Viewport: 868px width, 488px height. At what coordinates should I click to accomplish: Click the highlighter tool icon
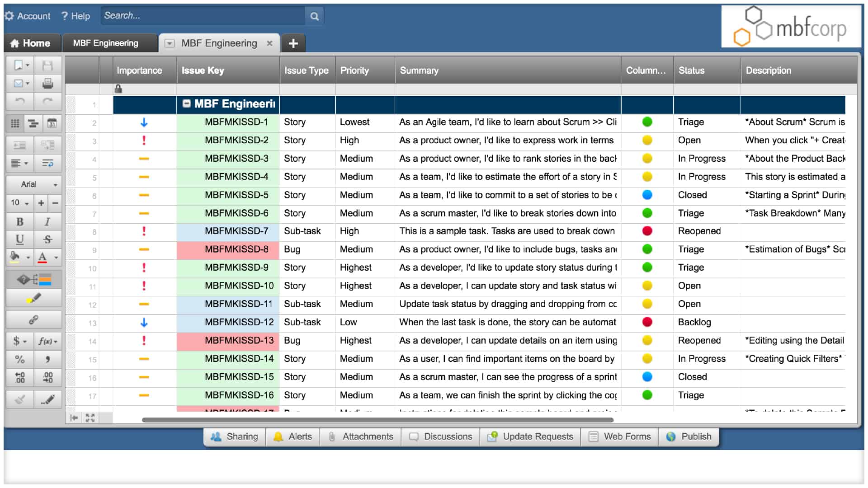pyautogui.click(x=33, y=298)
